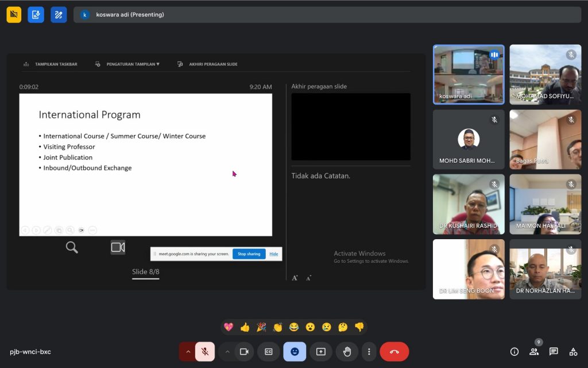Open the activities shapes icon

573,351
